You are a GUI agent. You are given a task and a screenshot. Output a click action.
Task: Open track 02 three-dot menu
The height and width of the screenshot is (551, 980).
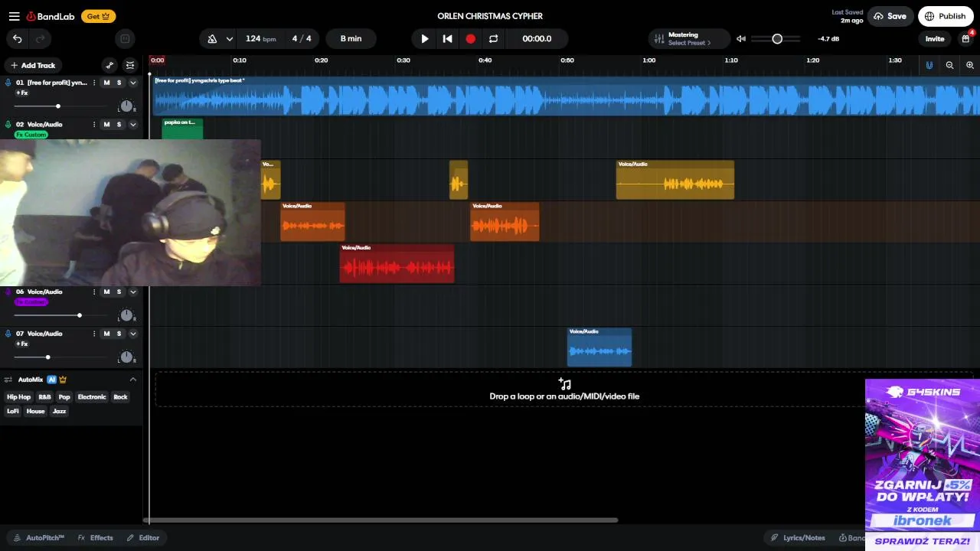(94, 124)
